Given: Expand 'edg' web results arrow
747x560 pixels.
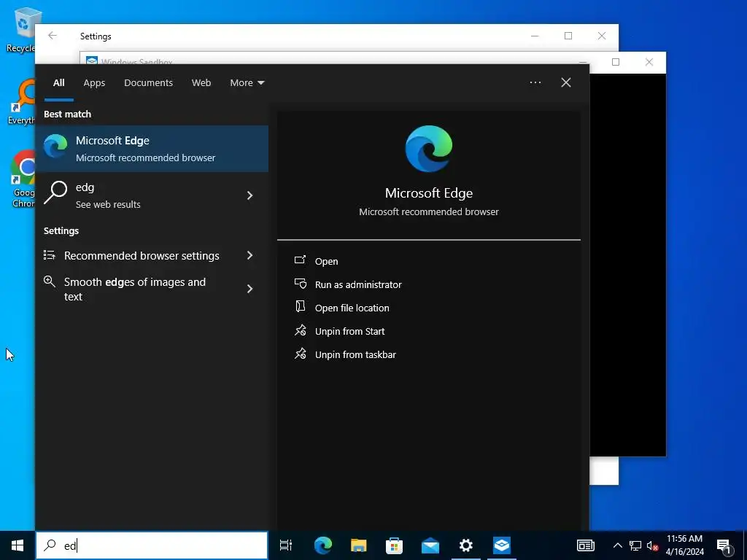Looking at the screenshot, I should pyautogui.click(x=250, y=195).
